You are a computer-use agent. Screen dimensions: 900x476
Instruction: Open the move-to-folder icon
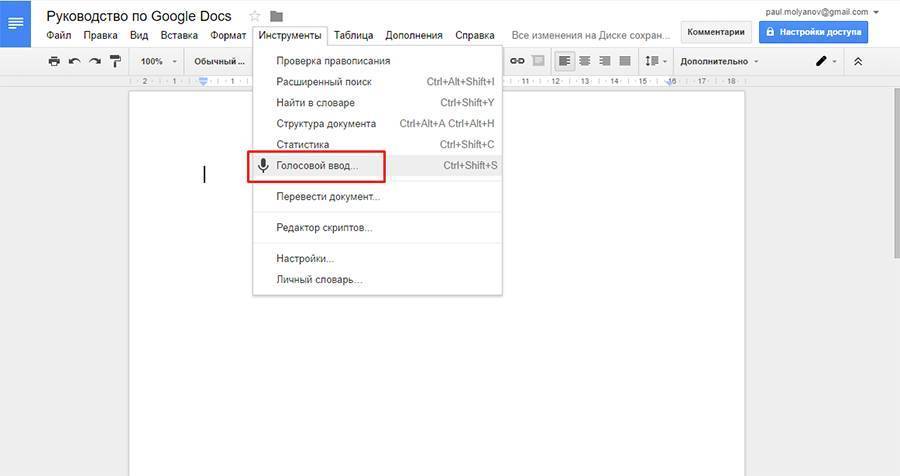[x=276, y=16]
